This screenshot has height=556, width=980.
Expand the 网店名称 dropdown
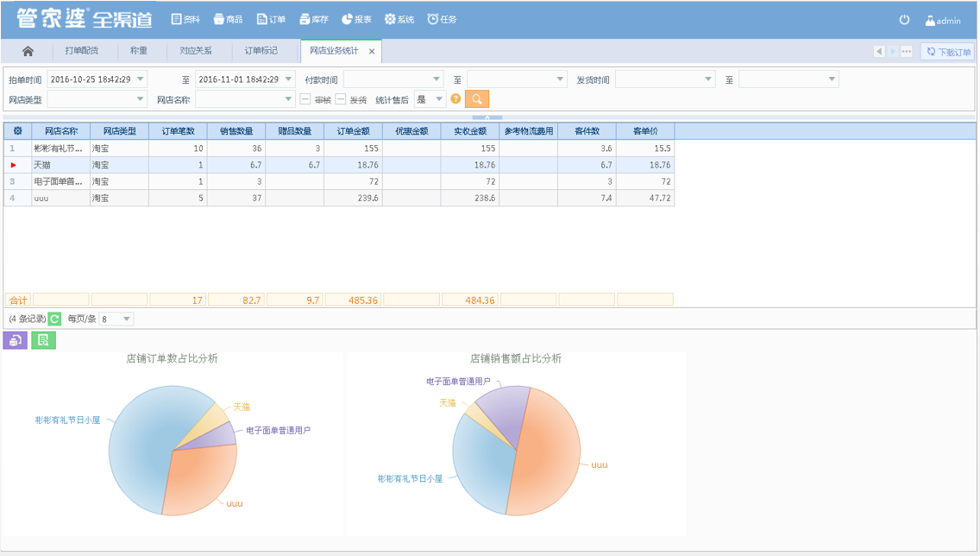point(289,98)
